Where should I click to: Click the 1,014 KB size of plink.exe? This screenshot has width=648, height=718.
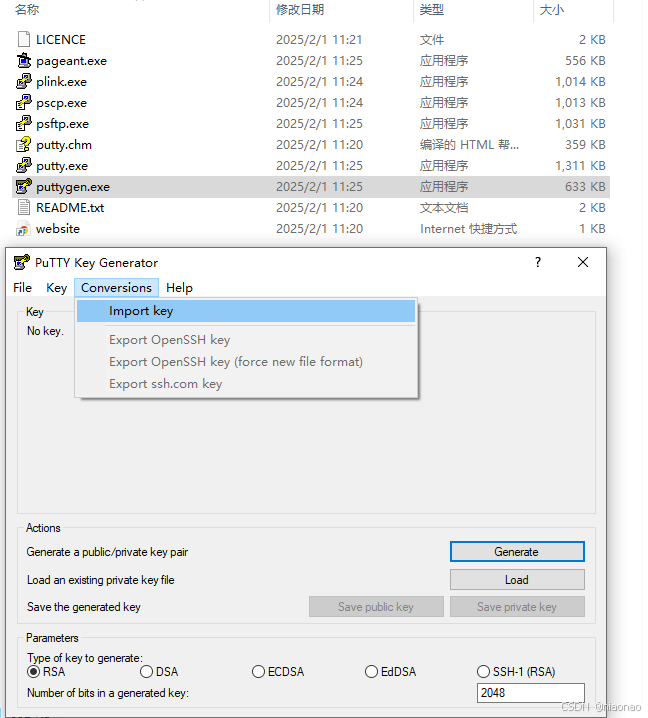coord(580,82)
